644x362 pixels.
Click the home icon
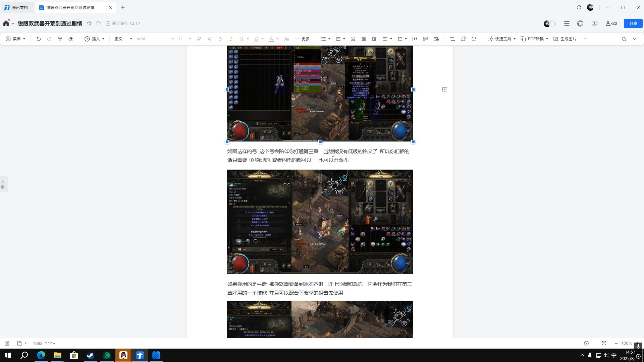(6, 23)
